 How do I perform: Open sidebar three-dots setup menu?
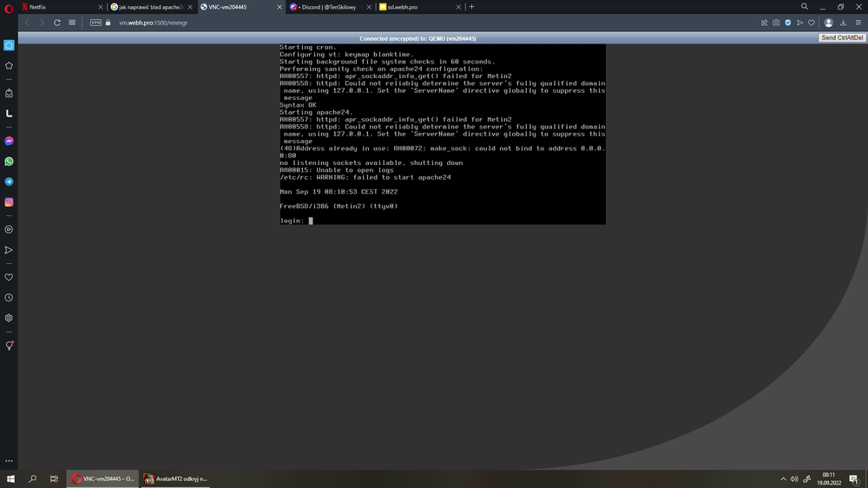pyautogui.click(x=9, y=461)
